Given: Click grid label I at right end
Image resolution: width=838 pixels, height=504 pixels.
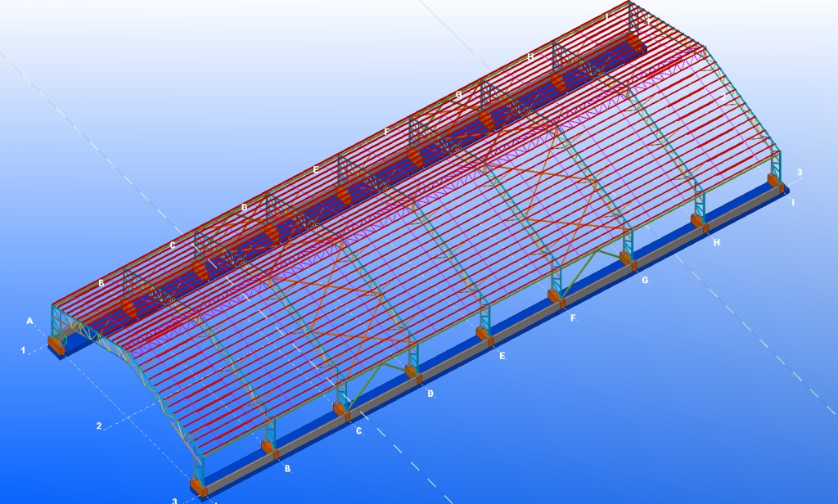Looking at the screenshot, I should click(x=792, y=202).
